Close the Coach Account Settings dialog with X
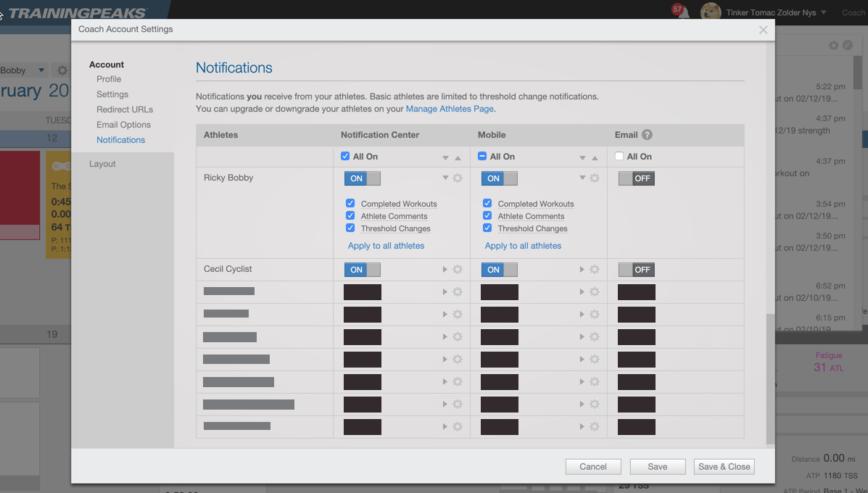 [763, 30]
